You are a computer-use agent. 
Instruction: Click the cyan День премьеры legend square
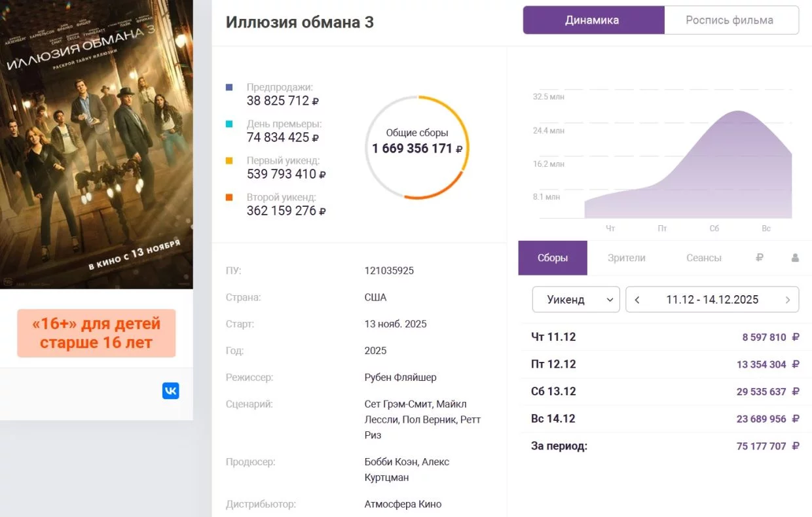[x=229, y=124]
